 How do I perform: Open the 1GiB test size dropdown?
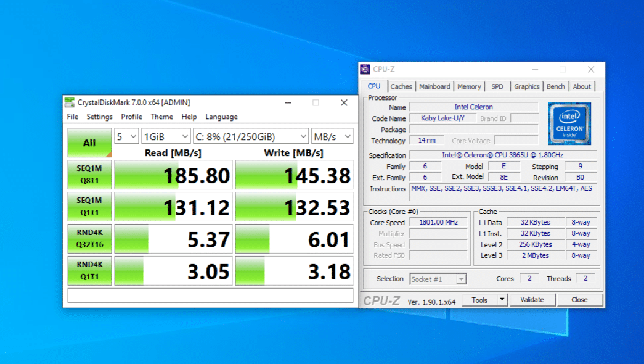click(x=166, y=136)
